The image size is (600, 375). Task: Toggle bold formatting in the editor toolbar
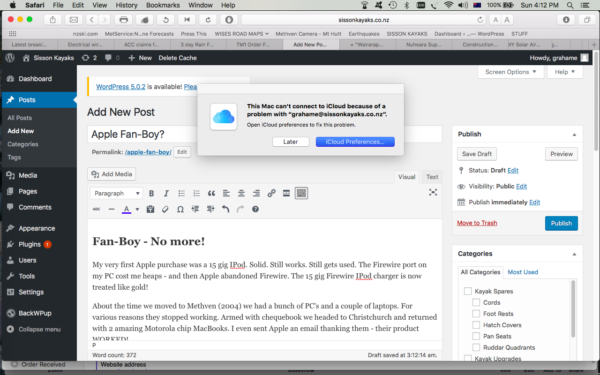point(151,193)
